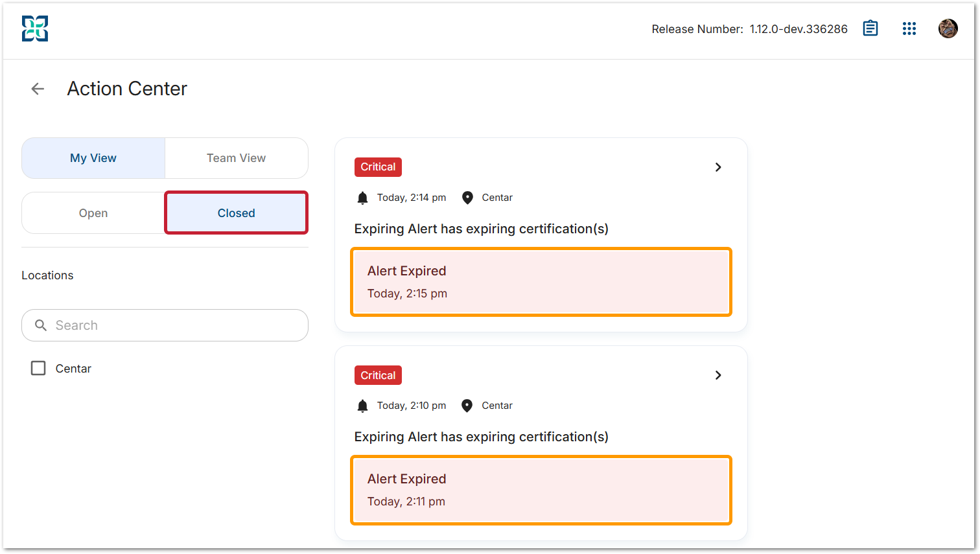Open the apps grid launcher

point(909,29)
